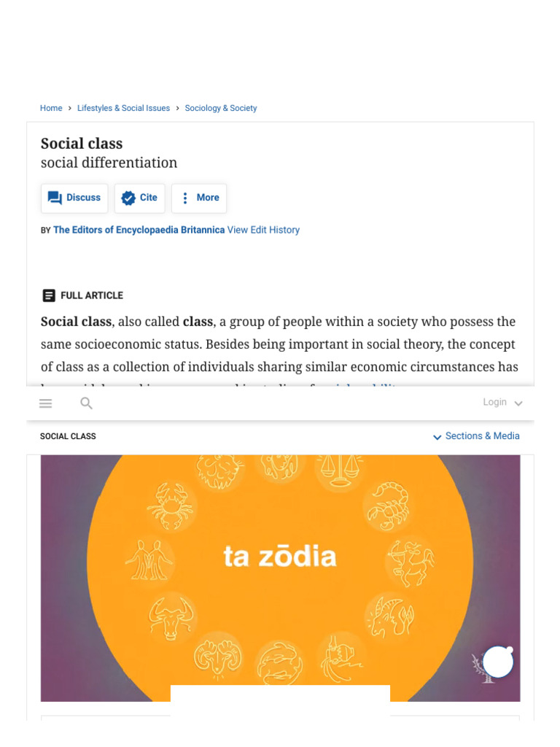Click the search magnifier icon
The image size is (560, 747).
click(x=87, y=403)
